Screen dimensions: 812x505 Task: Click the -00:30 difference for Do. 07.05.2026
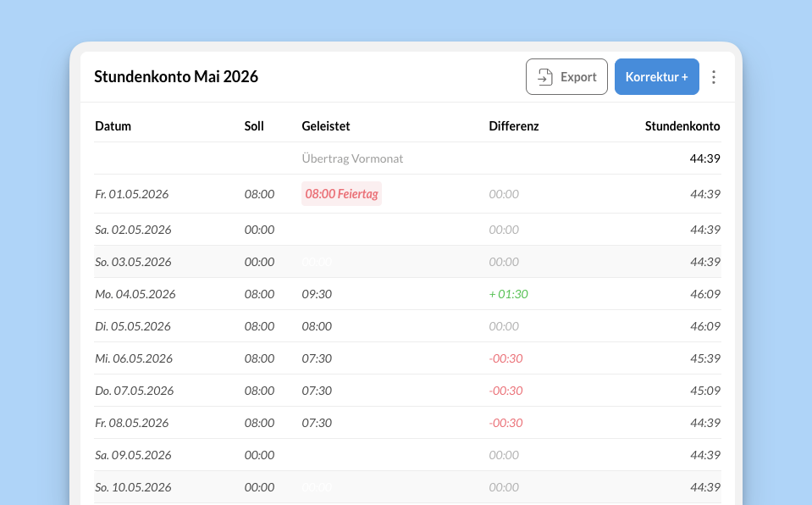[505, 391]
